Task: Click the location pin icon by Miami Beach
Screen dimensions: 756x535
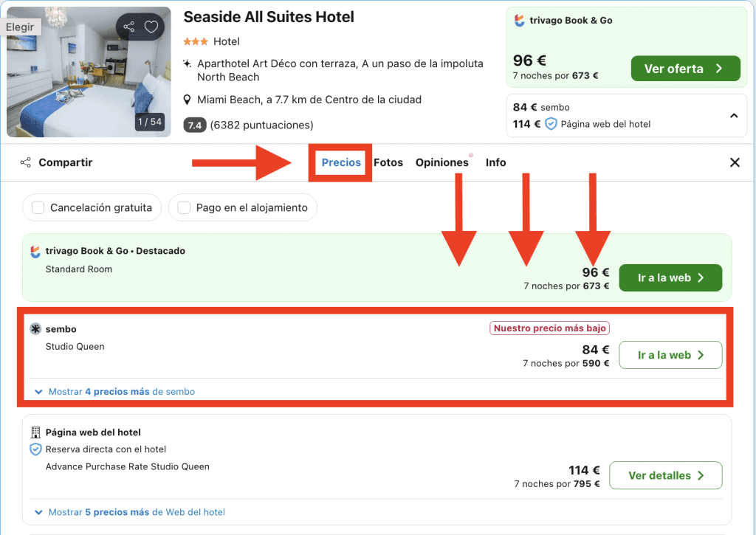Action: pyautogui.click(x=188, y=100)
